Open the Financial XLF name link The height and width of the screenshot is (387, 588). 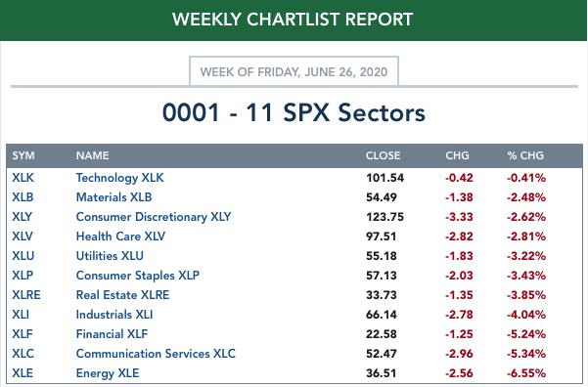coord(112,334)
